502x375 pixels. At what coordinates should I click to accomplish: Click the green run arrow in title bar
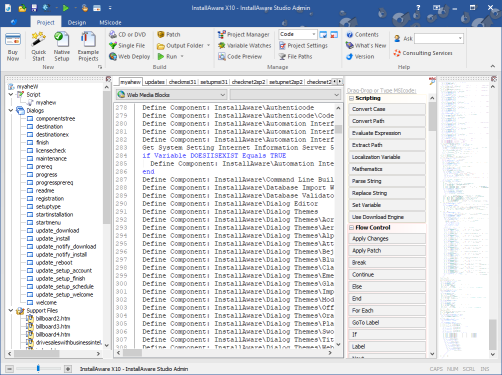[66, 8]
